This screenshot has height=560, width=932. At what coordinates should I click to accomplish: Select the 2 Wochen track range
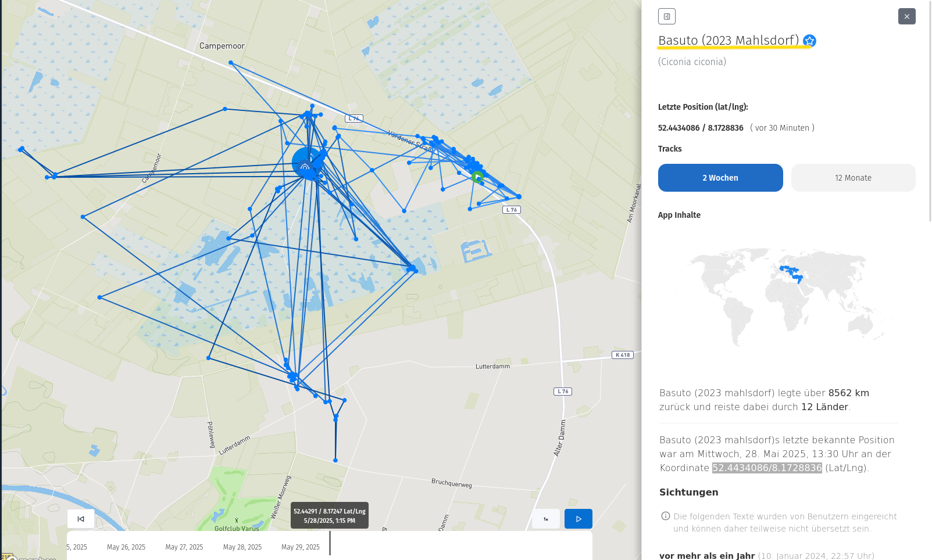tap(720, 178)
